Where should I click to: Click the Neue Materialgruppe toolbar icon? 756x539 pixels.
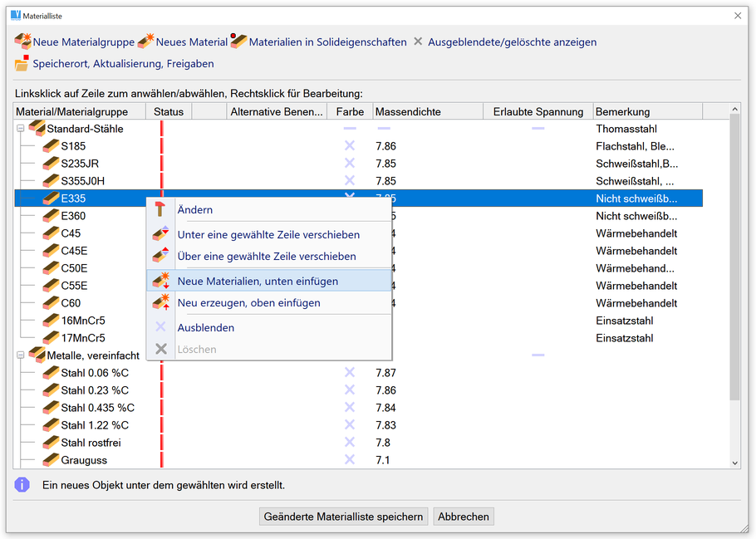tap(23, 42)
